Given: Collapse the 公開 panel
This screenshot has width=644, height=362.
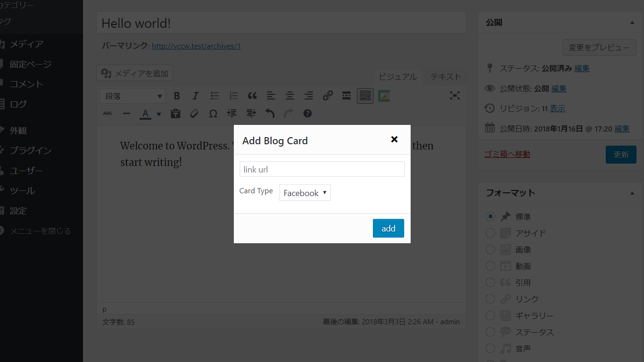Looking at the screenshot, I should tap(632, 22).
